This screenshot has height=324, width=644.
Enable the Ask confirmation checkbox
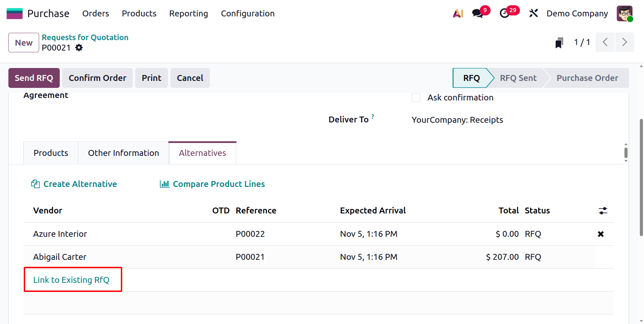point(416,97)
